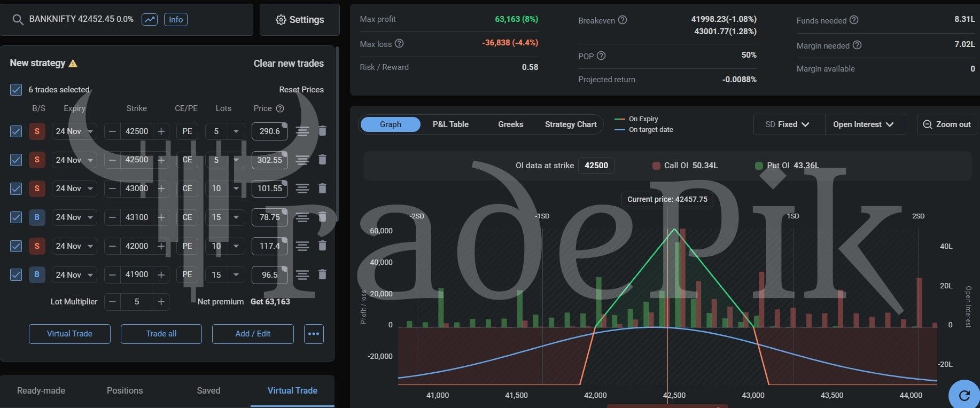Switch to the P&L Table tab

450,124
